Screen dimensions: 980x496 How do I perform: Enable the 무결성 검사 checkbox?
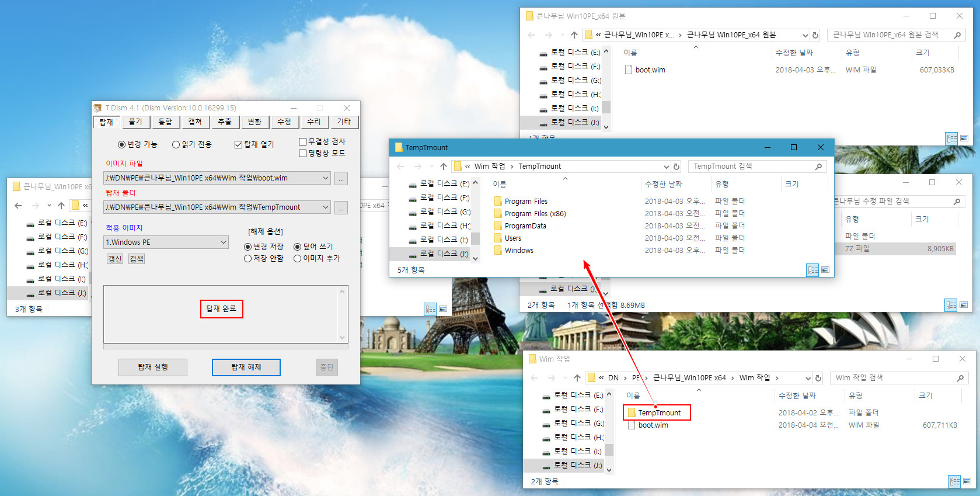302,141
